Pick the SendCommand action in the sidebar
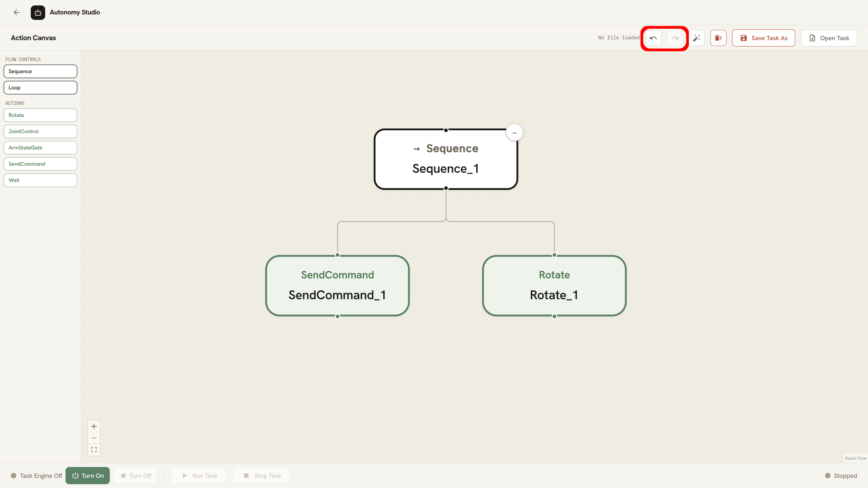This screenshot has height=488, width=868. 40,164
